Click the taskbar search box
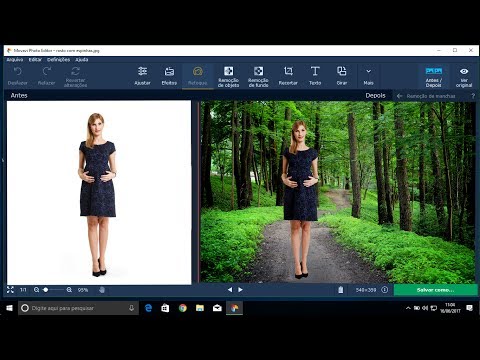 [78, 308]
